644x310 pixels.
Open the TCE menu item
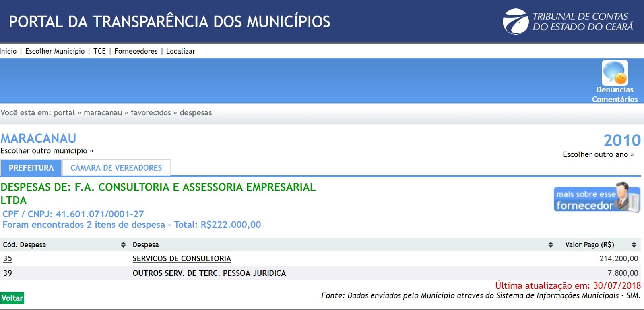click(x=99, y=51)
